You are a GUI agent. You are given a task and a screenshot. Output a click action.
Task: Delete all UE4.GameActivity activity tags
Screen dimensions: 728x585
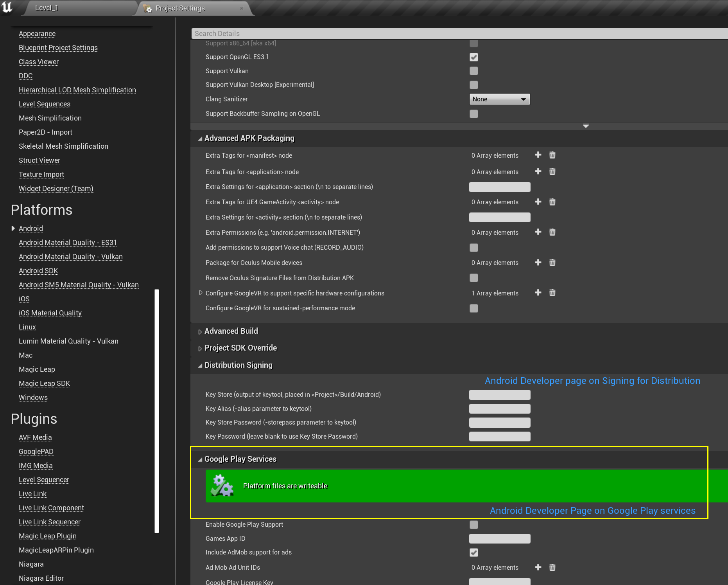point(552,202)
